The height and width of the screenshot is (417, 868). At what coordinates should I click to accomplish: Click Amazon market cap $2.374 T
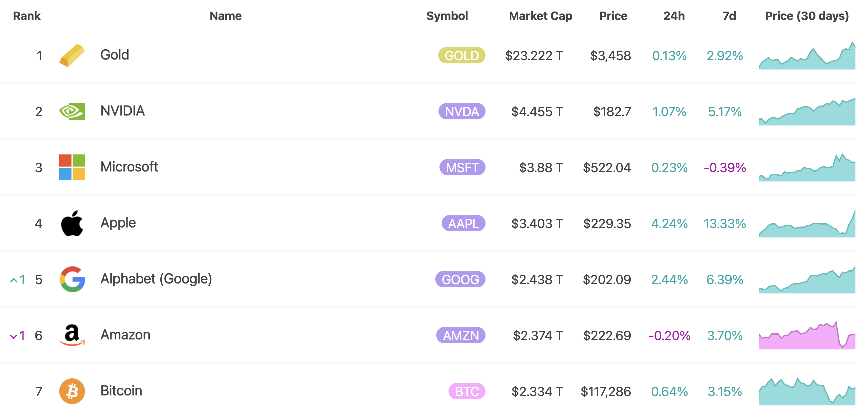(x=537, y=336)
